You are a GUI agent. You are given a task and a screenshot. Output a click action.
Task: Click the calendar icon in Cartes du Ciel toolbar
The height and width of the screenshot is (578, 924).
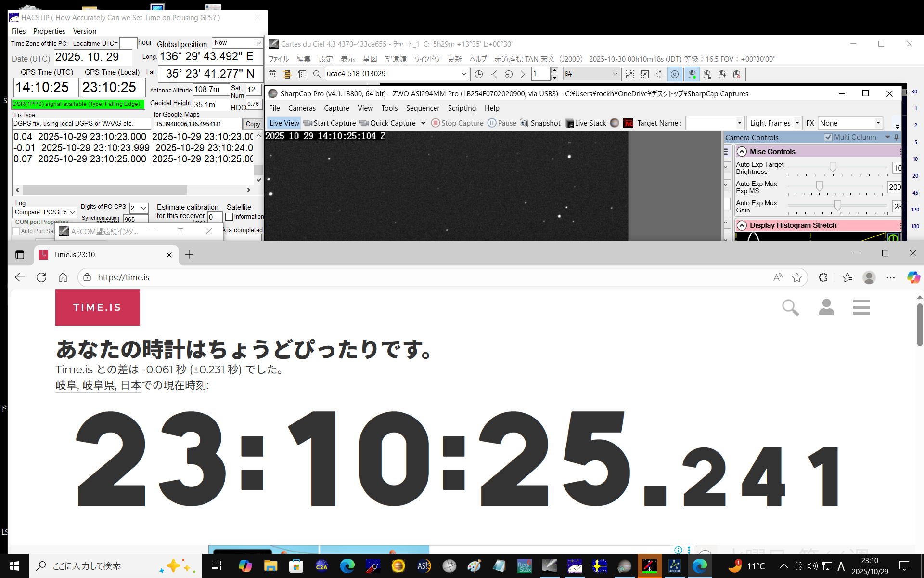pyautogui.click(x=272, y=74)
